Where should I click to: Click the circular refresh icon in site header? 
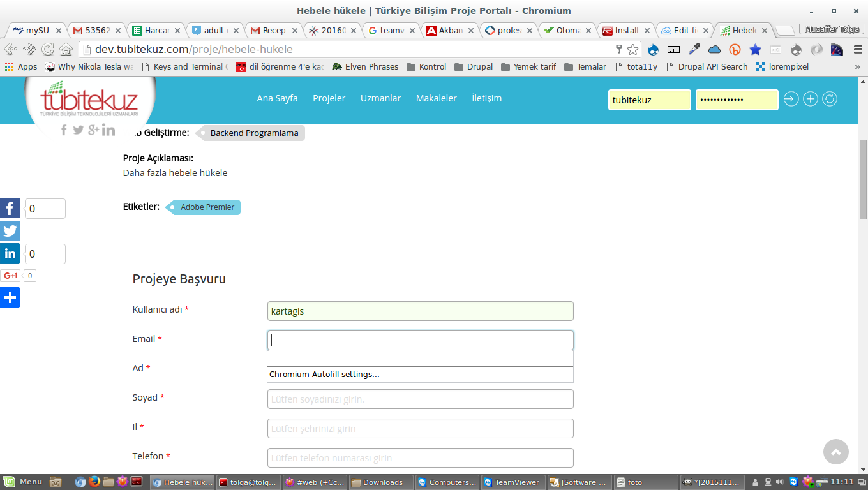click(830, 99)
